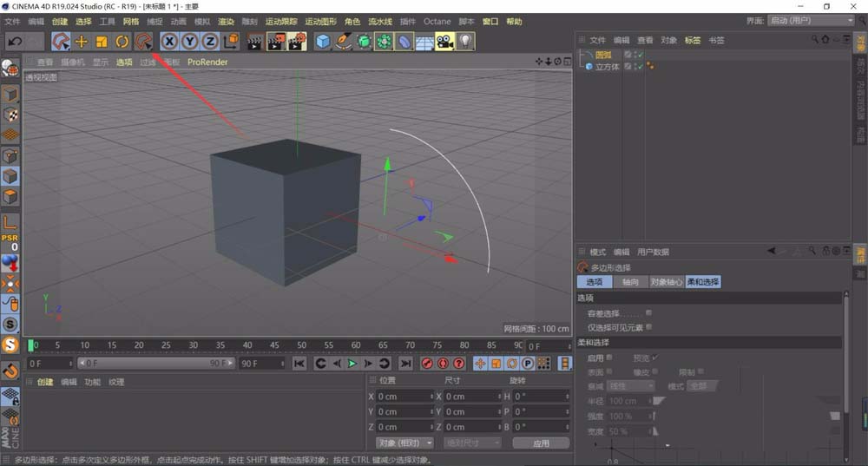Viewport: 868px width, 466px height.
Task: Open the Octane menu
Action: tap(437, 22)
